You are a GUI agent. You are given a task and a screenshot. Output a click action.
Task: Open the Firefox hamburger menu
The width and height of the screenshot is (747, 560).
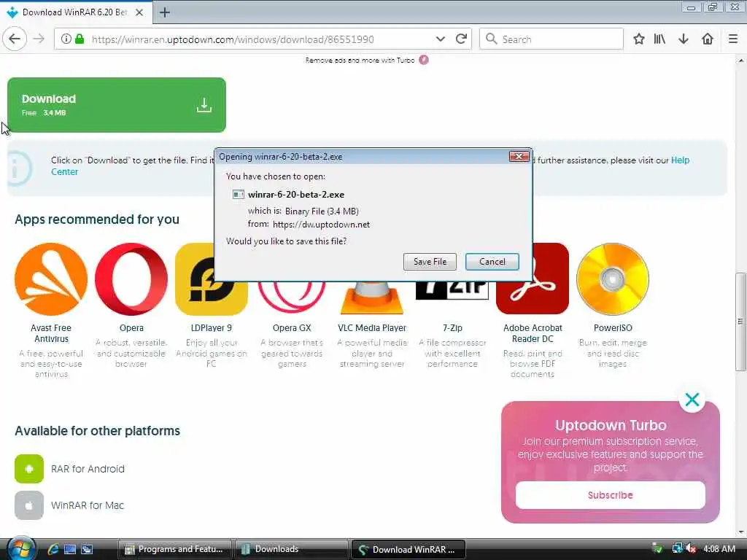tap(733, 39)
